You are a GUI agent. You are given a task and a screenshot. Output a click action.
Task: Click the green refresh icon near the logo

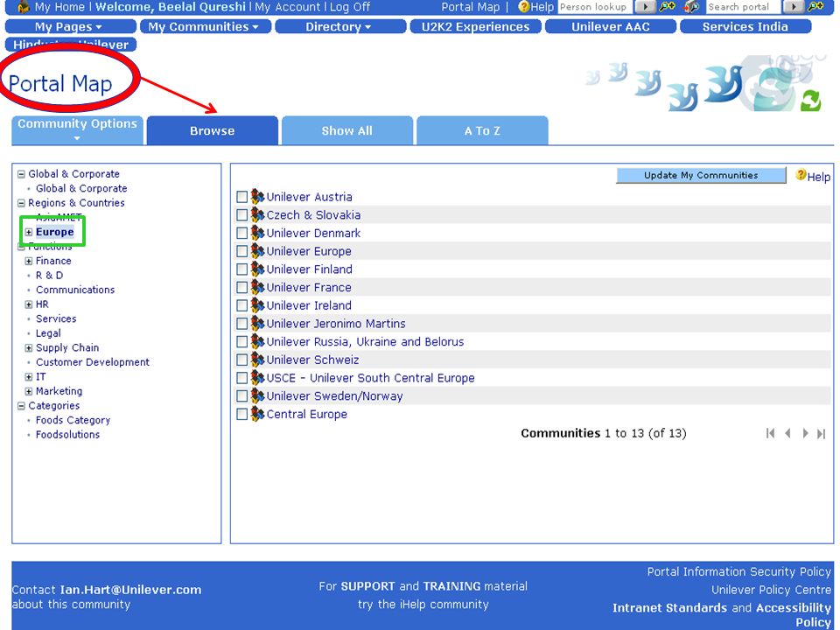tap(810, 100)
